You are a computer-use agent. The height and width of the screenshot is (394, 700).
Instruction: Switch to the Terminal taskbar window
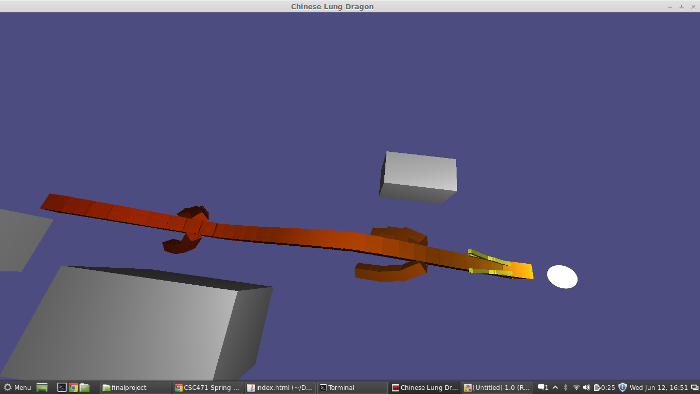[x=353, y=387]
